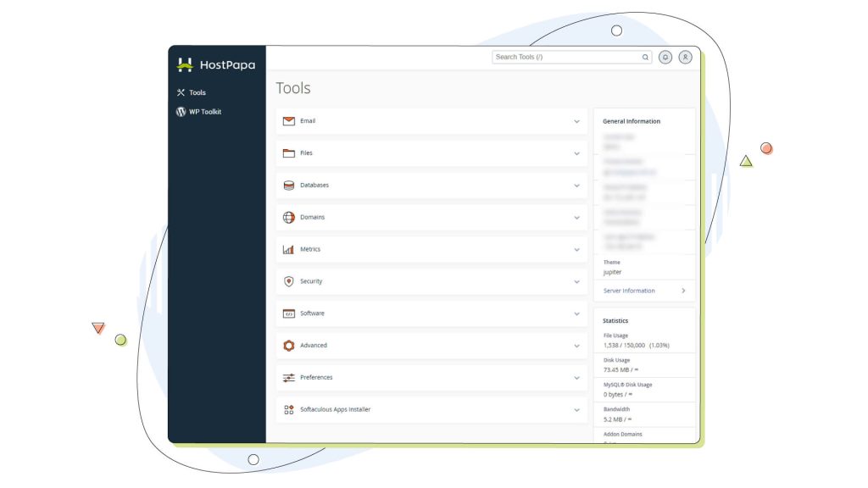
Task: Expand the Preferences section chevron
Action: 576,379
